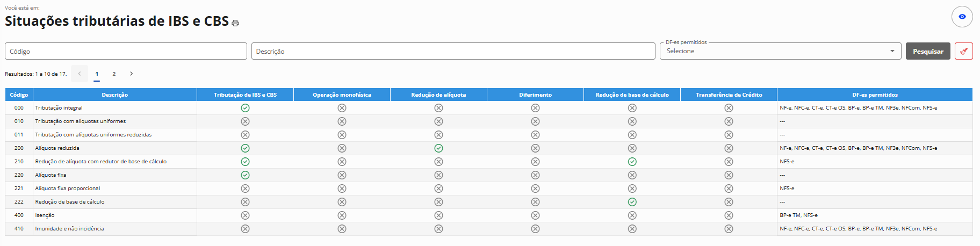Screen dimensions: 980x246
Task: Click green Redução de base check, row 222
Action: (x=632, y=202)
